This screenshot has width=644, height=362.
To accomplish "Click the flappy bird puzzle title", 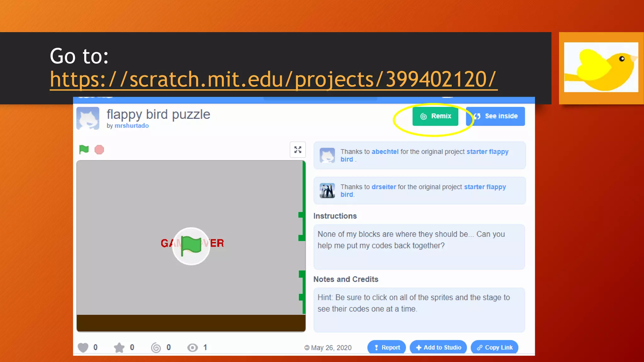I will pos(158,114).
